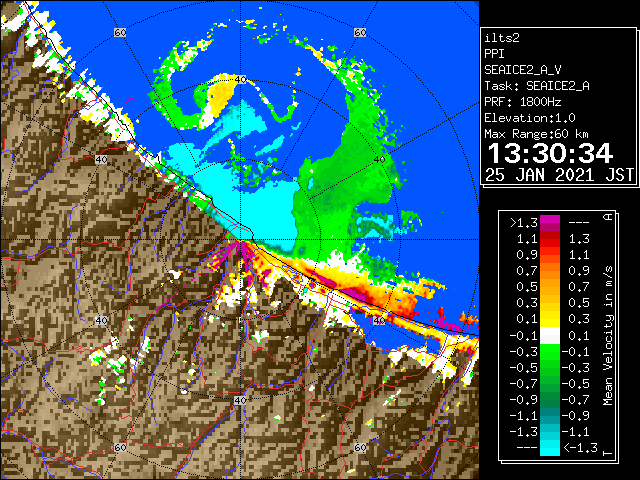Image resolution: width=640 pixels, height=480 pixels.
Task: Click the bright green band below white
Action: 550,352
